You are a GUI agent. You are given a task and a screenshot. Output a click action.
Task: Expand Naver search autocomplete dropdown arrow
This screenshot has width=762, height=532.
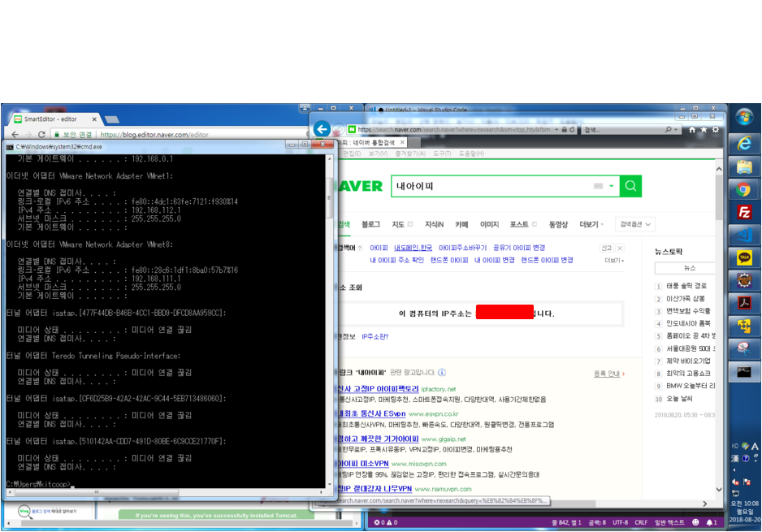[x=612, y=186]
